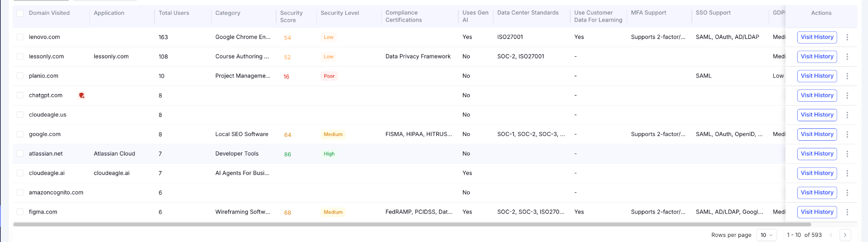Click the google.com domain cell
This screenshot has width=868, height=242.
[45, 134]
